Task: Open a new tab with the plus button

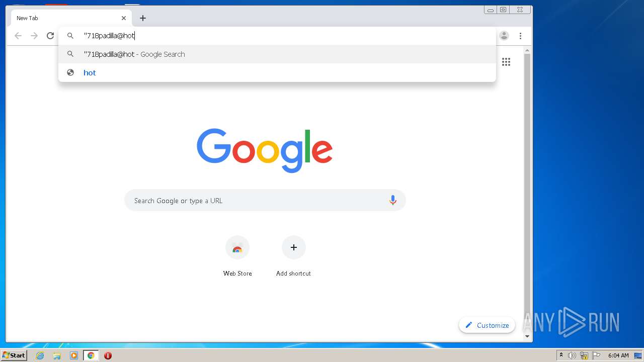Action: click(143, 18)
